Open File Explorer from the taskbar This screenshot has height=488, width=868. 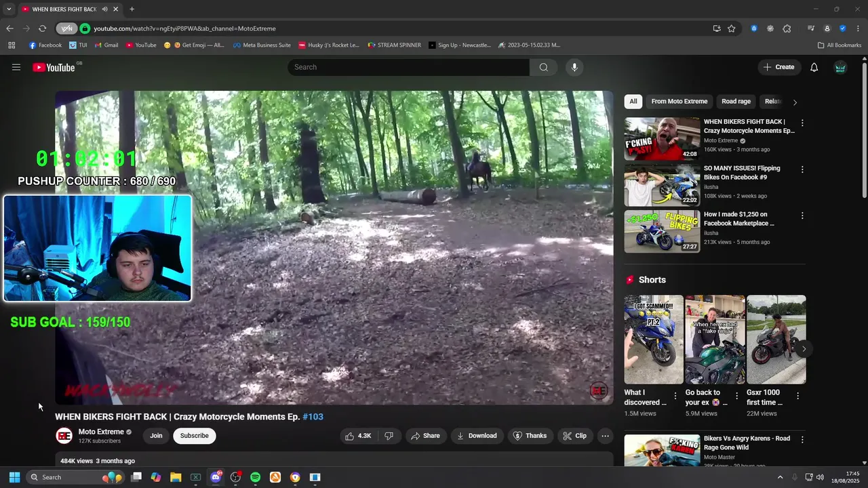[176, 477]
